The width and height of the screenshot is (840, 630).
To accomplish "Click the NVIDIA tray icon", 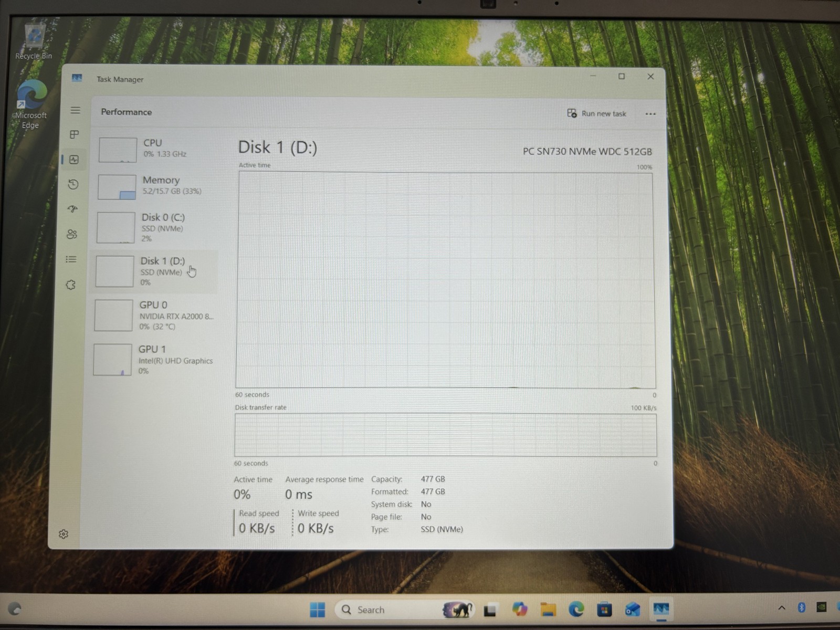I will pos(822,607).
